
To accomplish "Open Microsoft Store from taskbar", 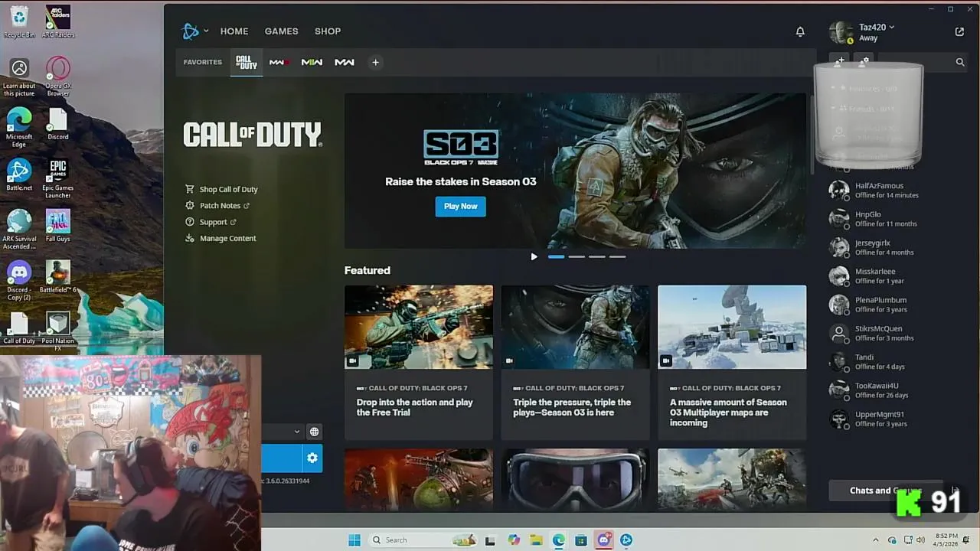I will pos(581,540).
